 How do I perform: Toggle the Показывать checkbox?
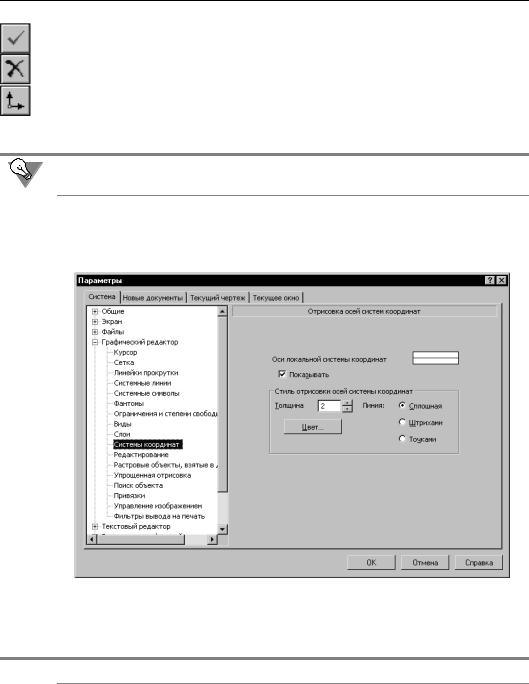click(282, 374)
